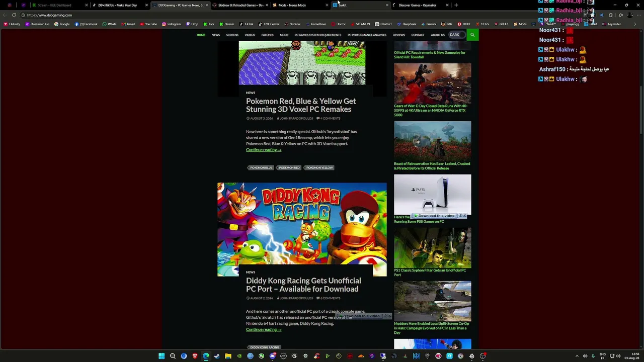Switch to the Skidrow & Reloaded Games tab
The width and height of the screenshot is (644, 362).
(x=240, y=5)
